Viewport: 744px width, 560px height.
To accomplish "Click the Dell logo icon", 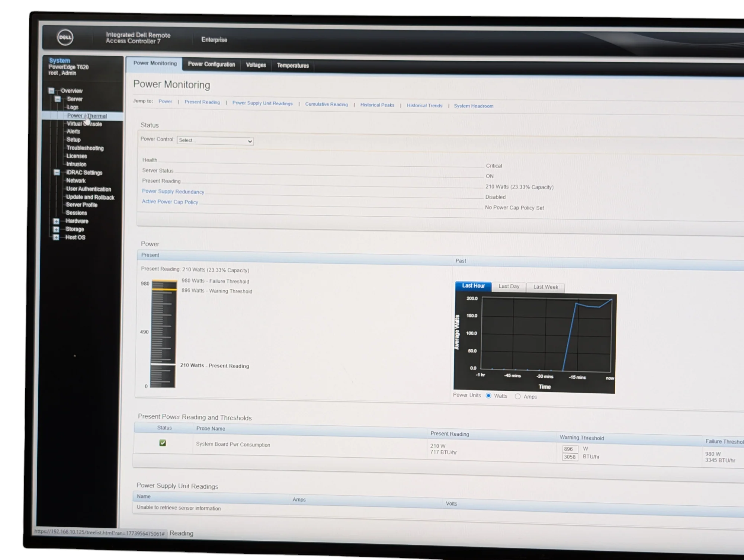I will [x=65, y=37].
